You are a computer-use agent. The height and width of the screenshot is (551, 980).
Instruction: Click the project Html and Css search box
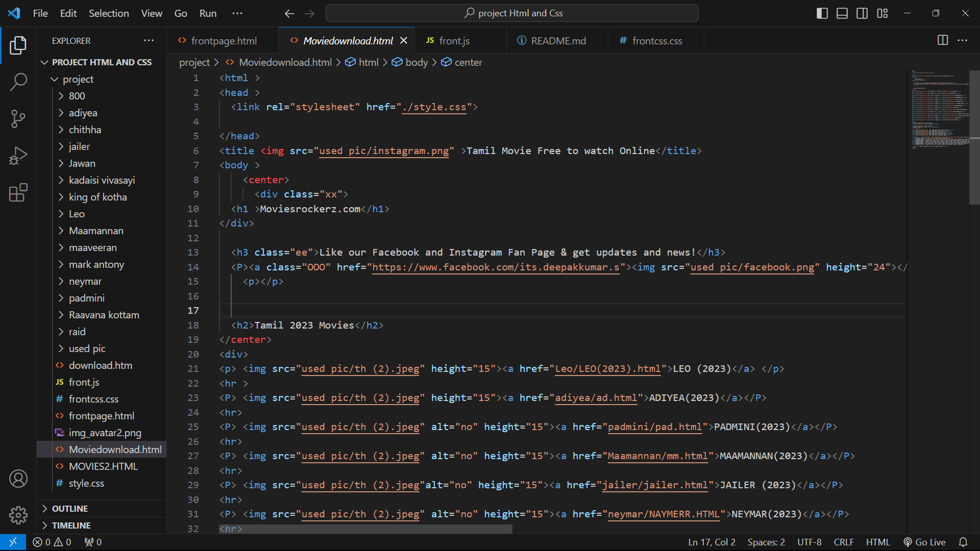pos(512,13)
